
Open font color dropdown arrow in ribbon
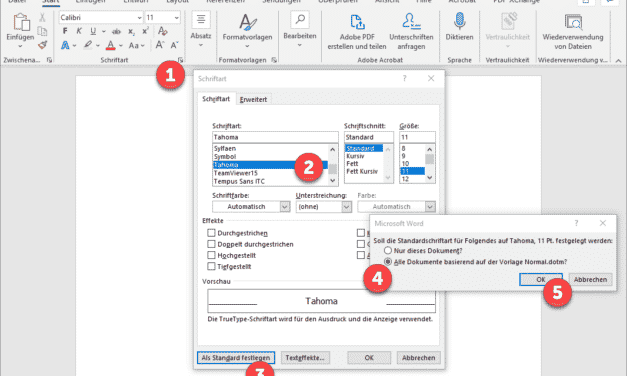click(121, 46)
